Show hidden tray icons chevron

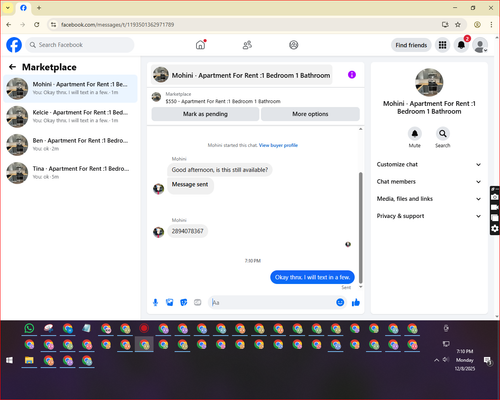click(x=436, y=360)
